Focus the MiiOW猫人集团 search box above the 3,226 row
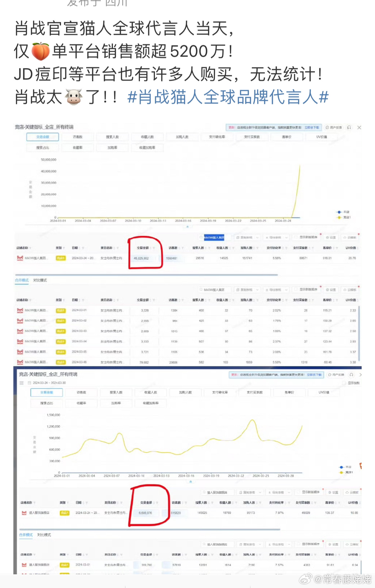The height and width of the screenshot is (588, 375). tap(215, 290)
